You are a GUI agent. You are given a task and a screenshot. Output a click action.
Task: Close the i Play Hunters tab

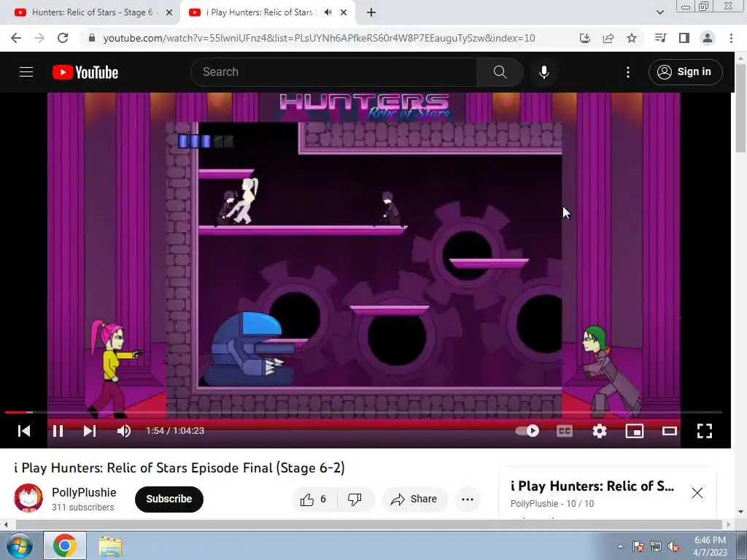click(344, 12)
